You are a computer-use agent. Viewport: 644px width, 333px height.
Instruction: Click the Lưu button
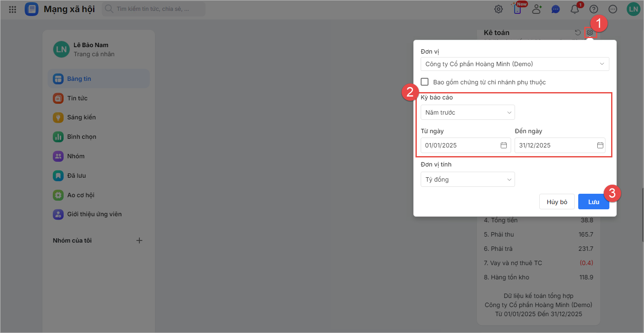(593, 202)
